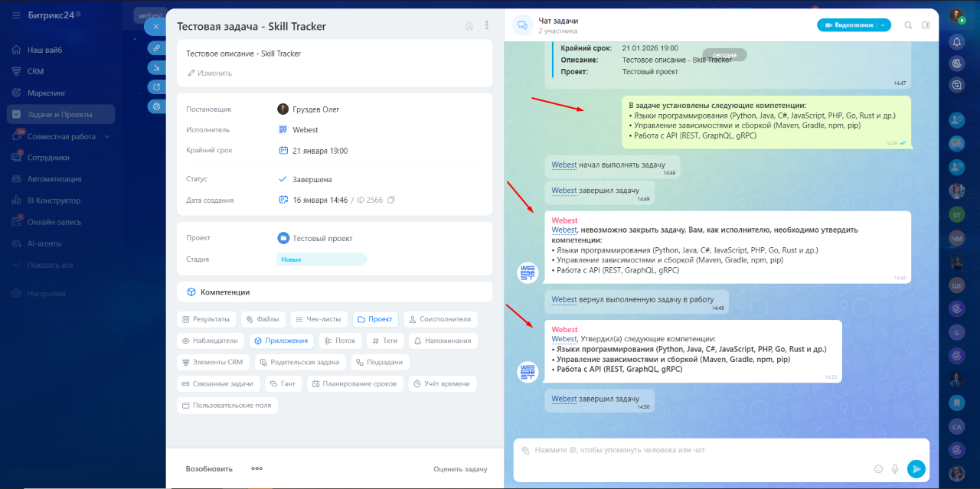This screenshot has width=980, height=489.
Task: Click Изменить to edit the description
Action: tap(209, 73)
